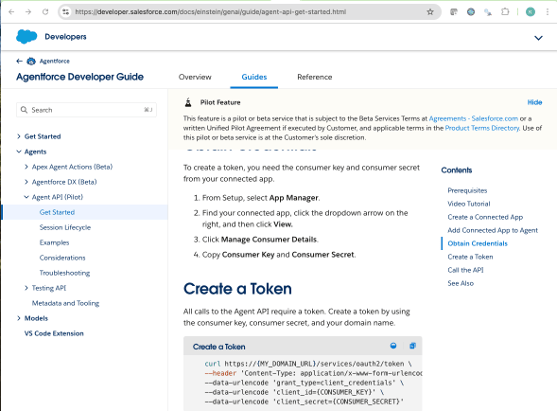The height and width of the screenshot is (411, 557).
Task: Click the Agentforce robot icon
Action: tap(31, 61)
